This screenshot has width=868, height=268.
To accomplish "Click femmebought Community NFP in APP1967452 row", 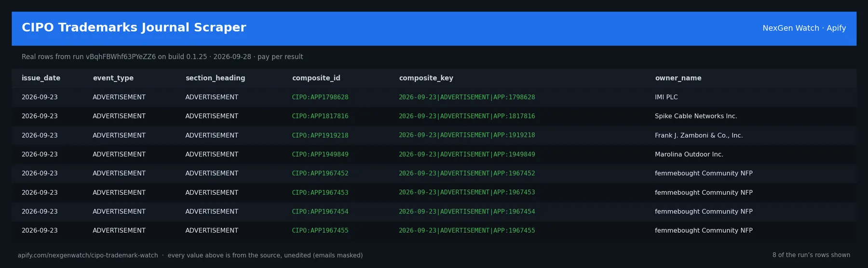I will [704, 174].
